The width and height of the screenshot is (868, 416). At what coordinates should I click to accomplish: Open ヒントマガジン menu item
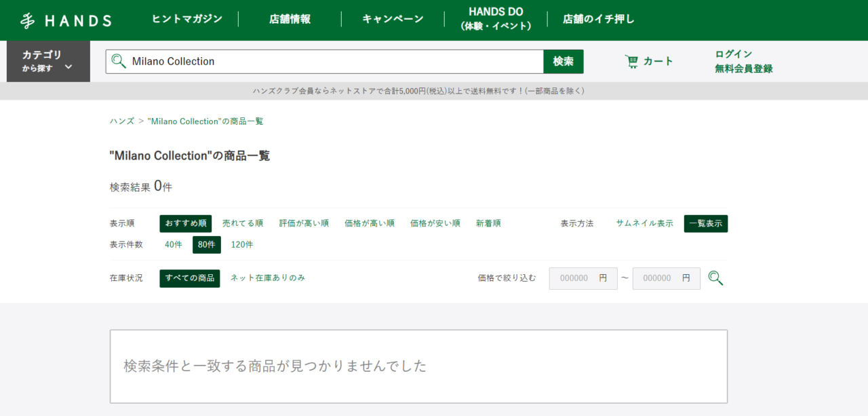point(187,19)
